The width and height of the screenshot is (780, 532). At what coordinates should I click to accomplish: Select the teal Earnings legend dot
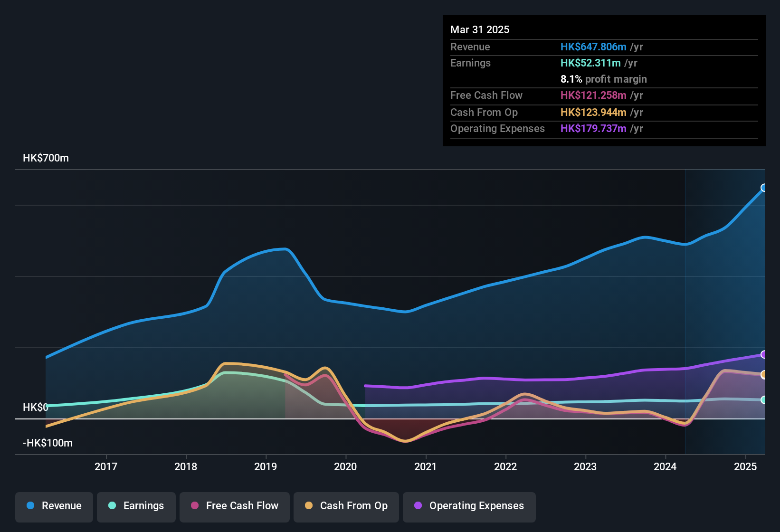tap(112, 506)
